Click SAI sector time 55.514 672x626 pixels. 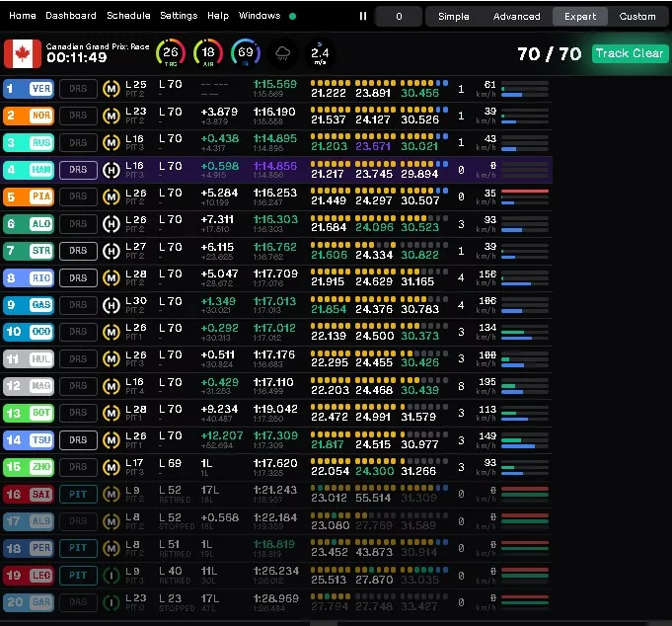click(373, 498)
